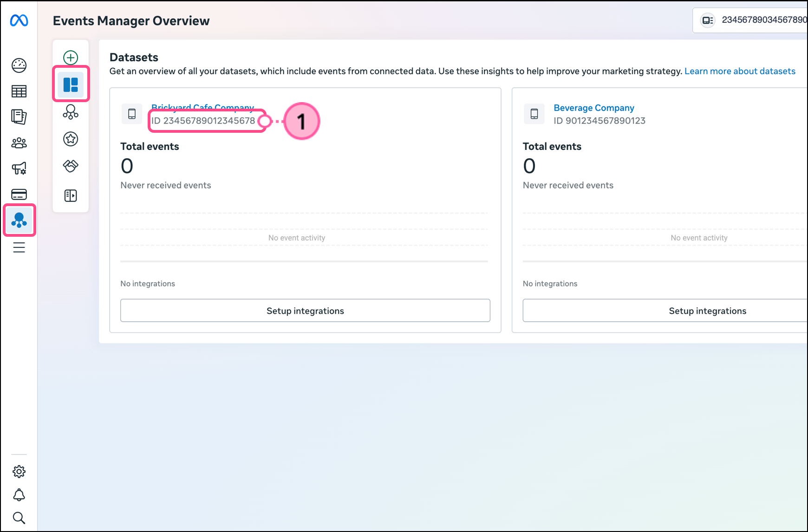The width and height of the screenshot is (808, 532).
Task: Open Partner integrations handshake icon
Action: [71, 166]
